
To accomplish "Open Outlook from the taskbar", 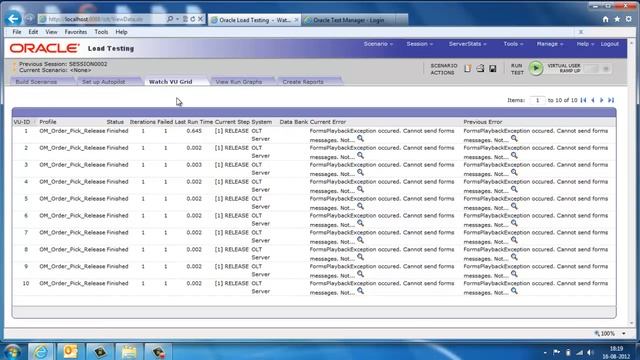I will point(70,351).
